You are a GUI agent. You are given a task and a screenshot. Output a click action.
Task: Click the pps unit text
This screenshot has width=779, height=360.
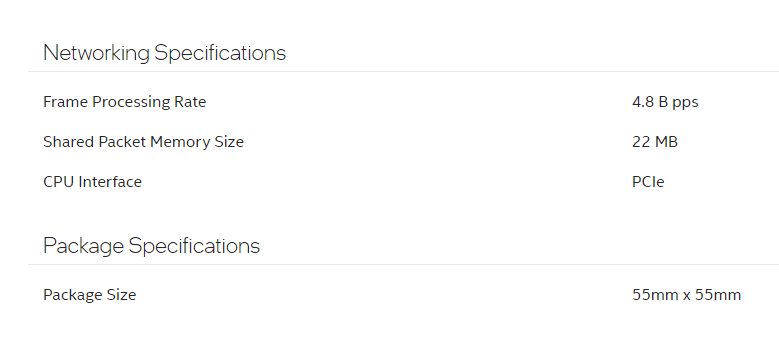coord(685,103)
